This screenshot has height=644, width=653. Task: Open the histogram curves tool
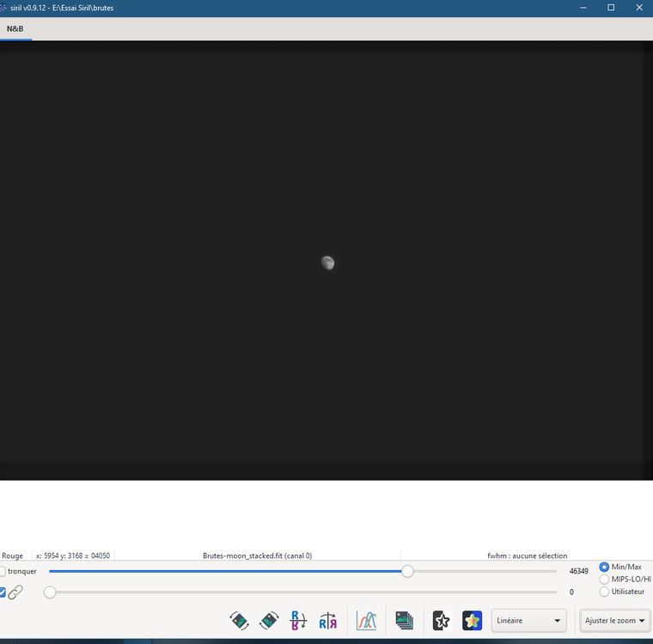[367, 621]
